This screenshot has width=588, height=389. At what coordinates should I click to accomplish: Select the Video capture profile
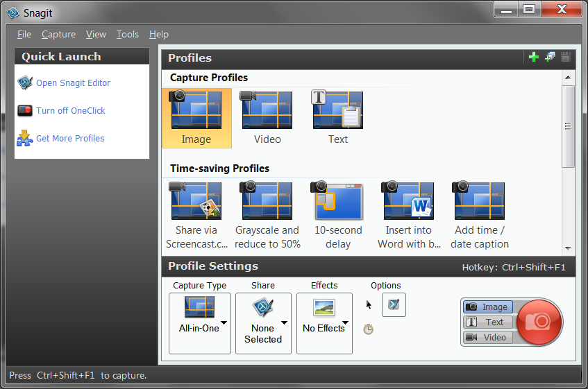pyautogui.click(x=267, y=119)
